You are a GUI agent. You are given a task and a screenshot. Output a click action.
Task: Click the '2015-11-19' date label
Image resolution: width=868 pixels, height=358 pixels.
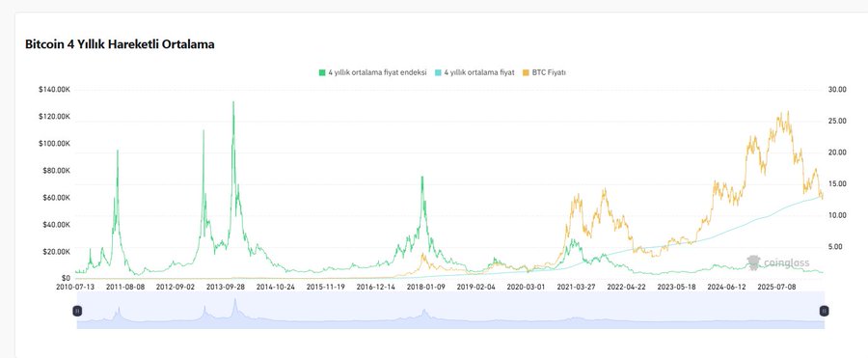tap(326, 287)
